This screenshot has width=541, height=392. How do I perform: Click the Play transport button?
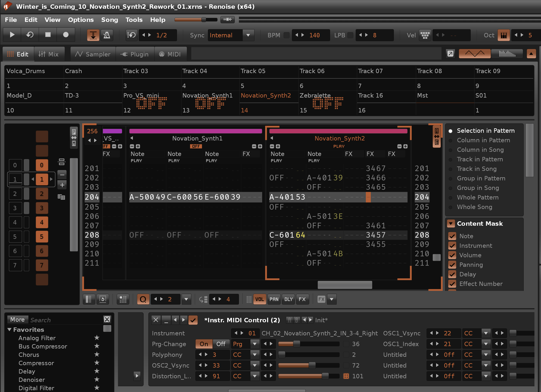[x=12, y=35]
